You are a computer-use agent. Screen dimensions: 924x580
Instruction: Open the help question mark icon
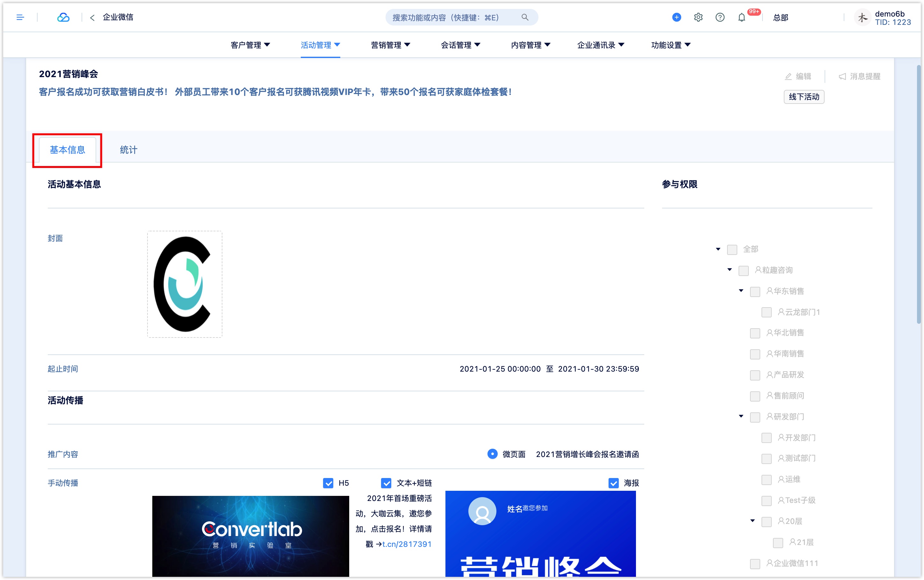[x=720, y=17]
